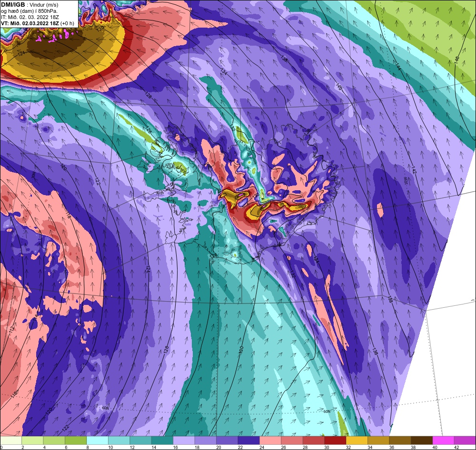Click the 'og hæð (dam) í 850hPa.' line
This screenshot has width=476, height=450.
[29, 11]
